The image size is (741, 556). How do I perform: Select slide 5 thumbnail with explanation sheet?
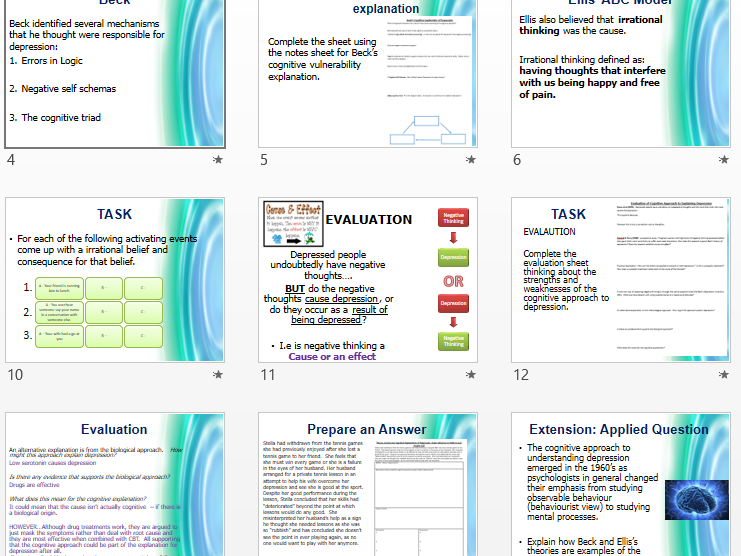coord(368,73)
